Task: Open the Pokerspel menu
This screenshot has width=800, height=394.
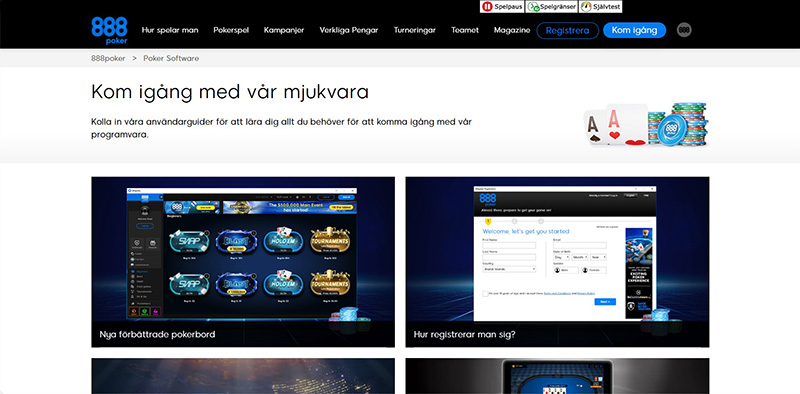Action: point(231,30)
